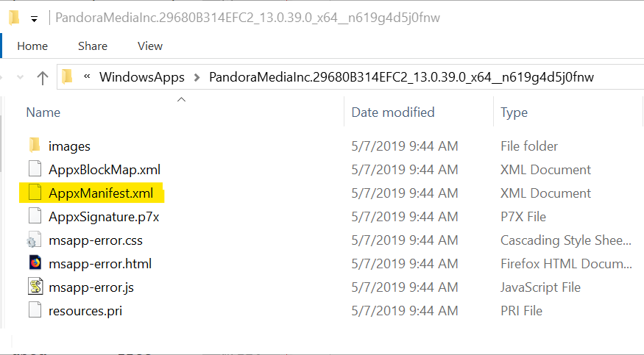
Task: Click the Firefox icon for msapp-error.html
Action: coord(35,263)
